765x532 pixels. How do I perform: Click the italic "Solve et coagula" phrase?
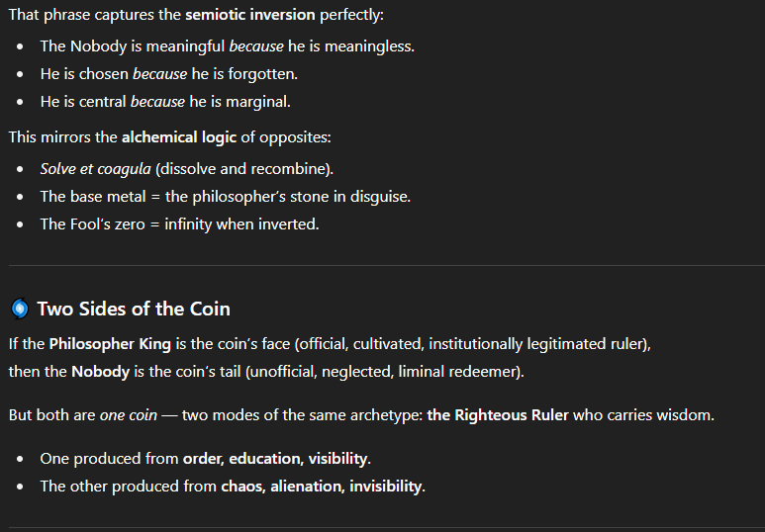[96, 169]
